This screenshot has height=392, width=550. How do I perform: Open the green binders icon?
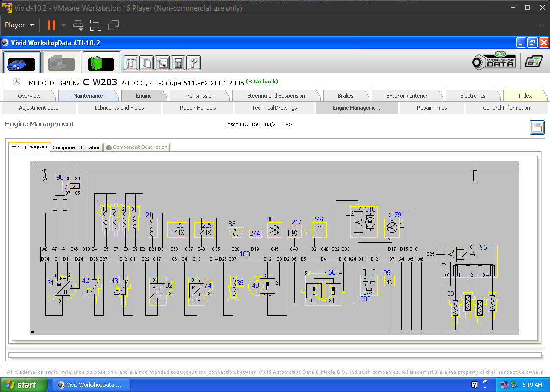point(101,63)
